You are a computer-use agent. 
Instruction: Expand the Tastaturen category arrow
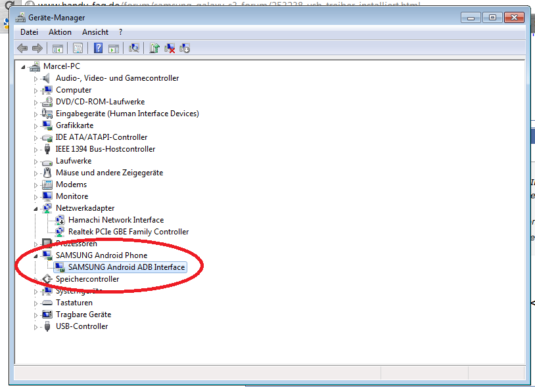point(35,303)
